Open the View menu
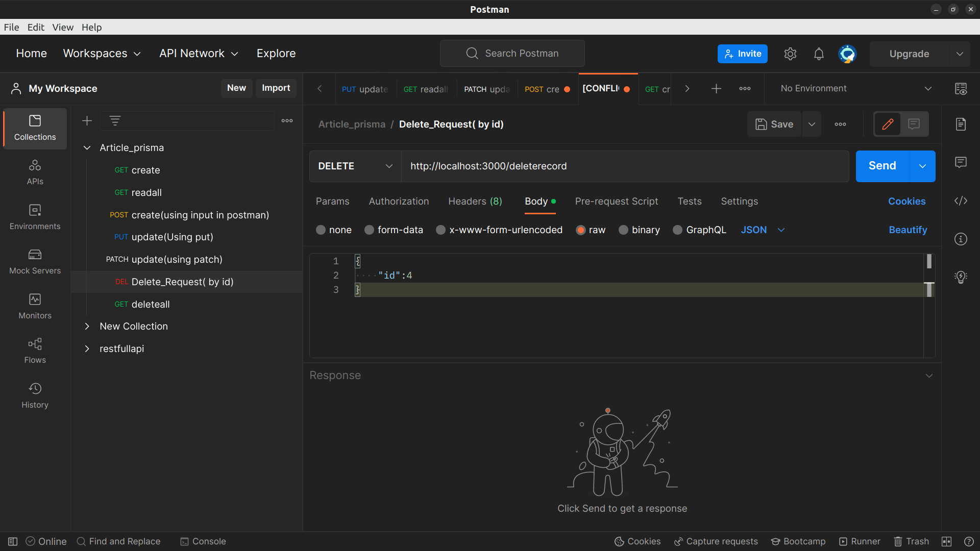The width and height of the screenshot is (980, 551). coord(62,27)
